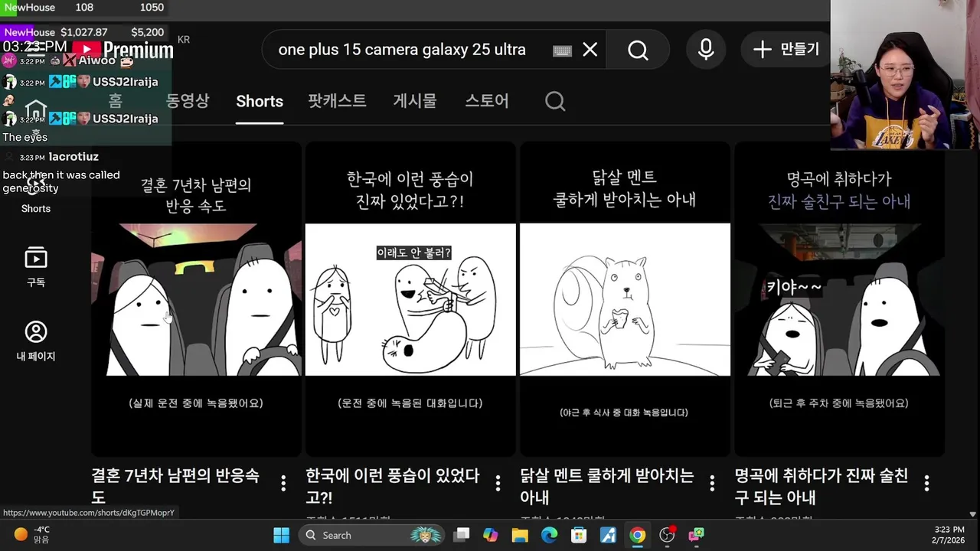
Task: Launch Copilot from the taskbar
Action: (491, 535)
